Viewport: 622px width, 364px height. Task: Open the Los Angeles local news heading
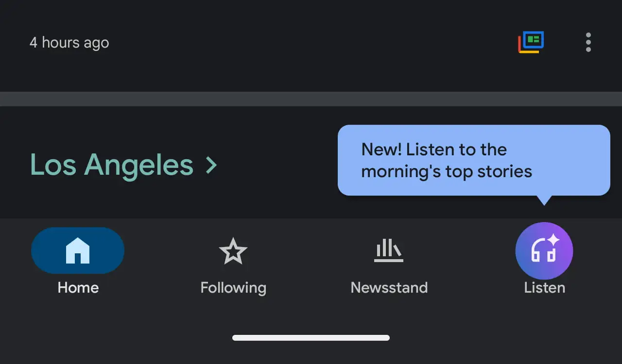(112, 165)
